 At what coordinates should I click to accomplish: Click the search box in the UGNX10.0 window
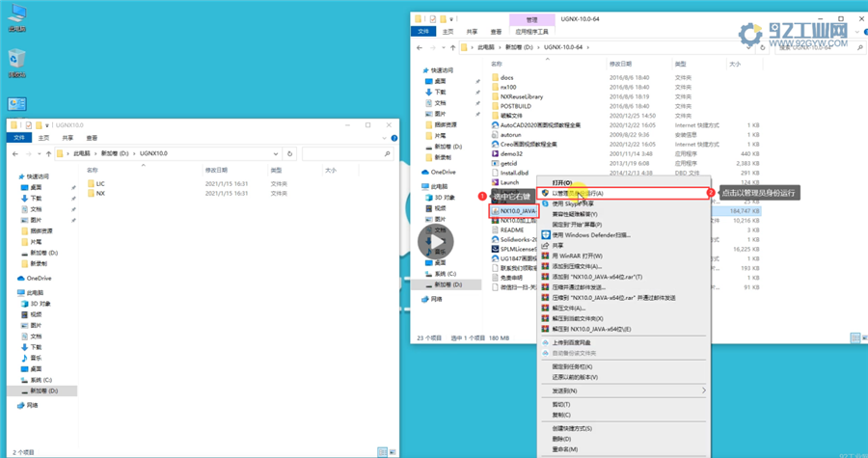point(347,153)
